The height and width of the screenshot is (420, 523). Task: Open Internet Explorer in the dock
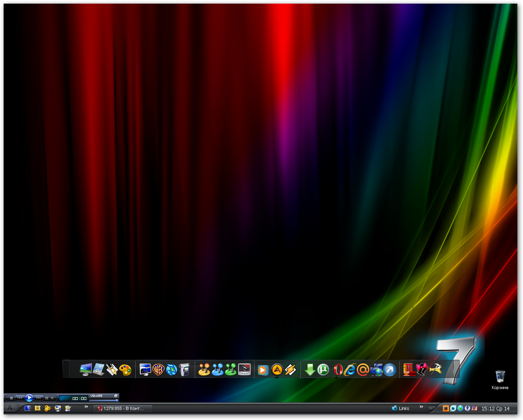click(x=349, y=370)
